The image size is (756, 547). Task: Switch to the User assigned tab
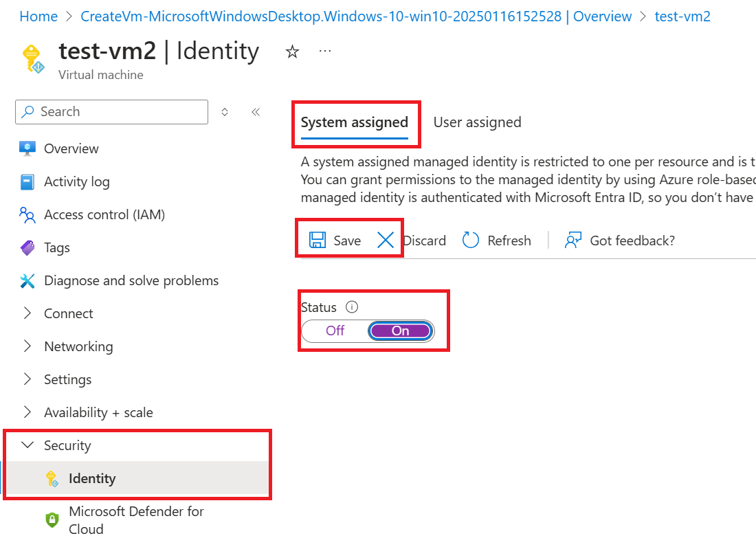477,122
